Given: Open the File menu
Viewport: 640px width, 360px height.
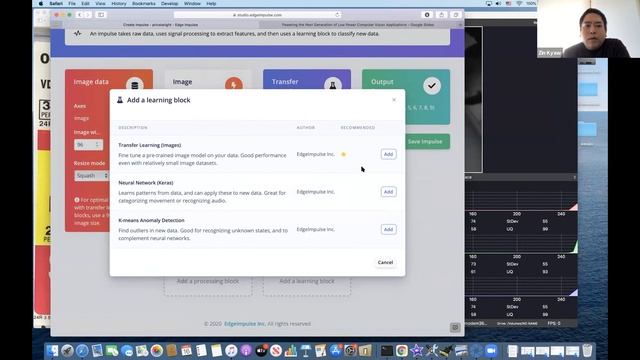Looking at the screenshot, I should tap(72, 4).
